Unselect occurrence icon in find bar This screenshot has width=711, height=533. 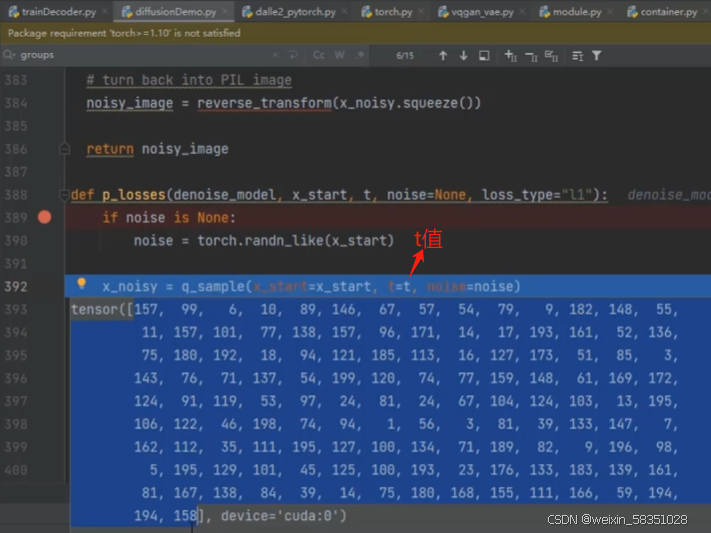tap(531, 56)
